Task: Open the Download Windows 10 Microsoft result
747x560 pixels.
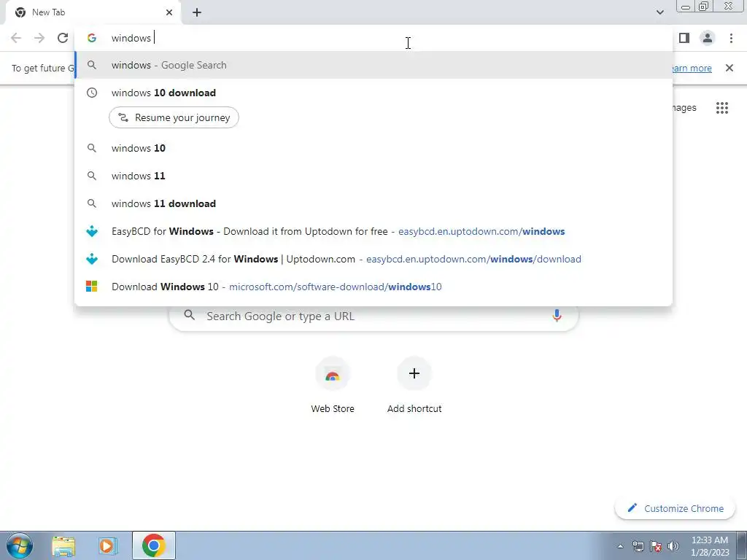Action: click(x=373, y=287)
